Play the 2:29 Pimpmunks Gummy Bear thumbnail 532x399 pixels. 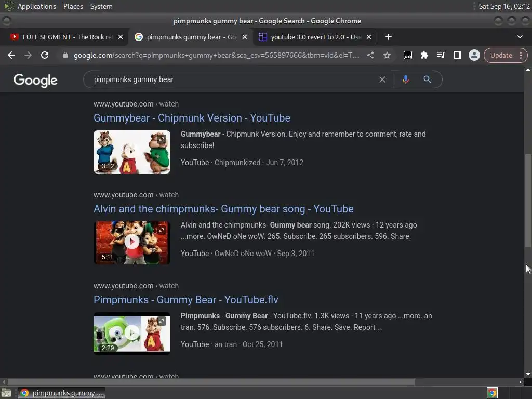pos(132,334)
